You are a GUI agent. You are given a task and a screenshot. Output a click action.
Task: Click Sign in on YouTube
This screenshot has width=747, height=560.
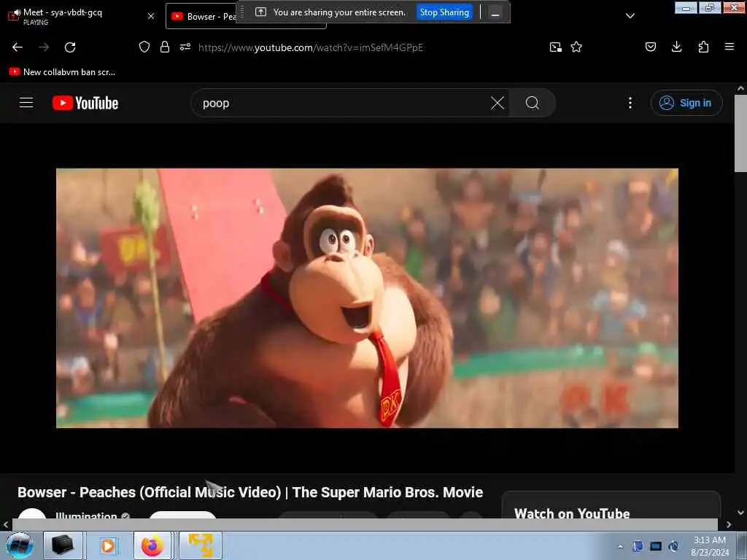[x=686, y=103]
